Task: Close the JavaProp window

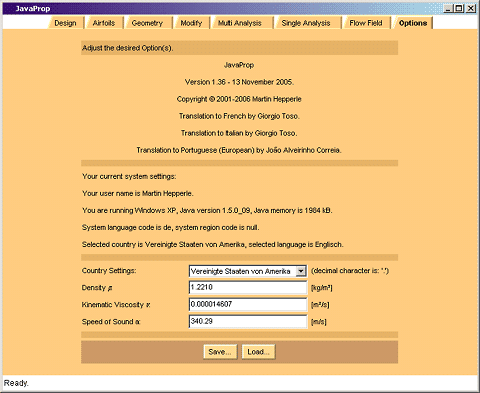Action: point(471,9)
